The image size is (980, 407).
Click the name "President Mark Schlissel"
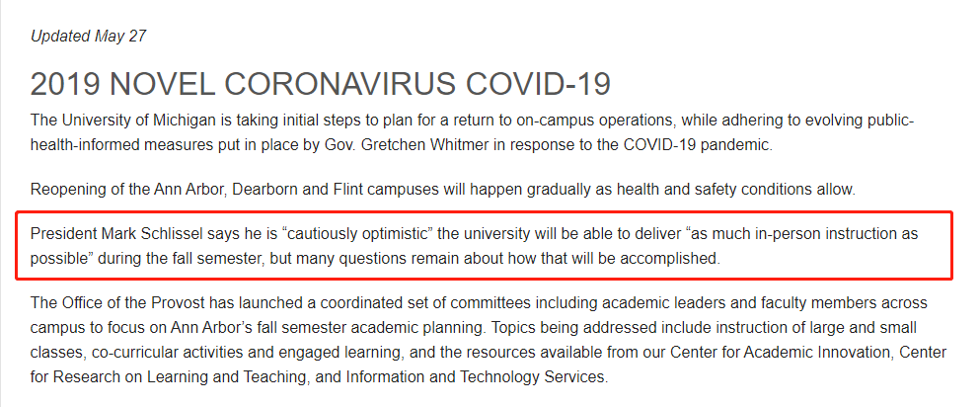pos(118,234)
